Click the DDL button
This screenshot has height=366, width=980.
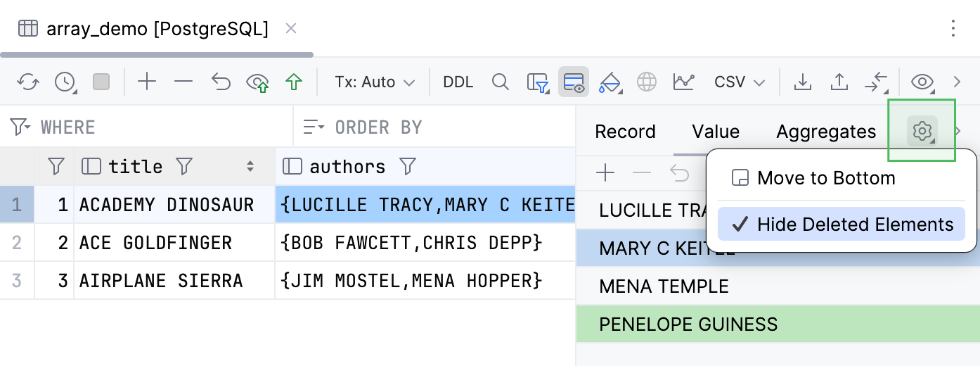458,82
